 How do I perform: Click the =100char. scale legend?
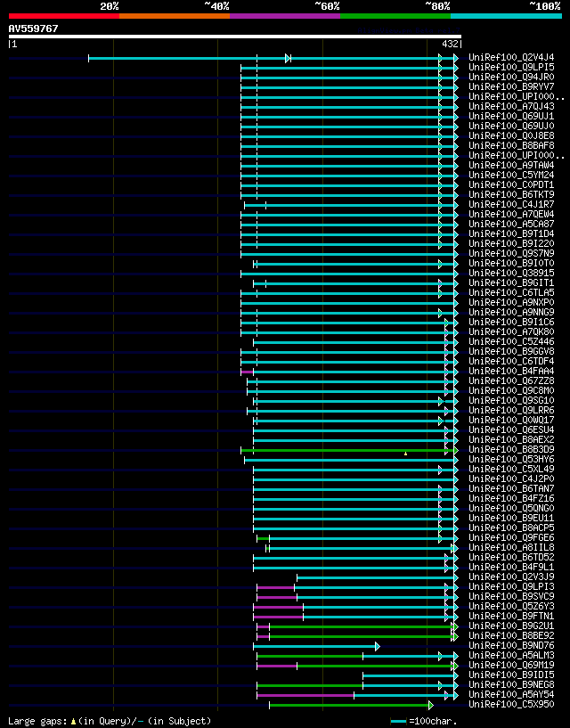[x=424, y=721]
